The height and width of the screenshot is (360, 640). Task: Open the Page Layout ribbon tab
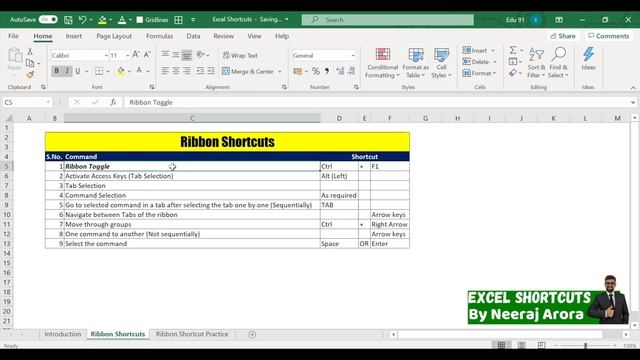click(114, 36)
